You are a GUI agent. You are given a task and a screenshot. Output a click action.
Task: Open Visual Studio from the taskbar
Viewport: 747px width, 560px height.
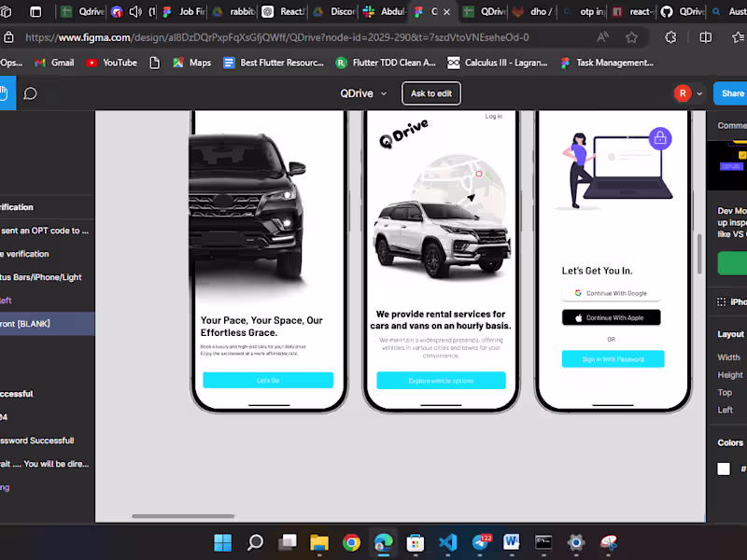click(x=447, y=541)
